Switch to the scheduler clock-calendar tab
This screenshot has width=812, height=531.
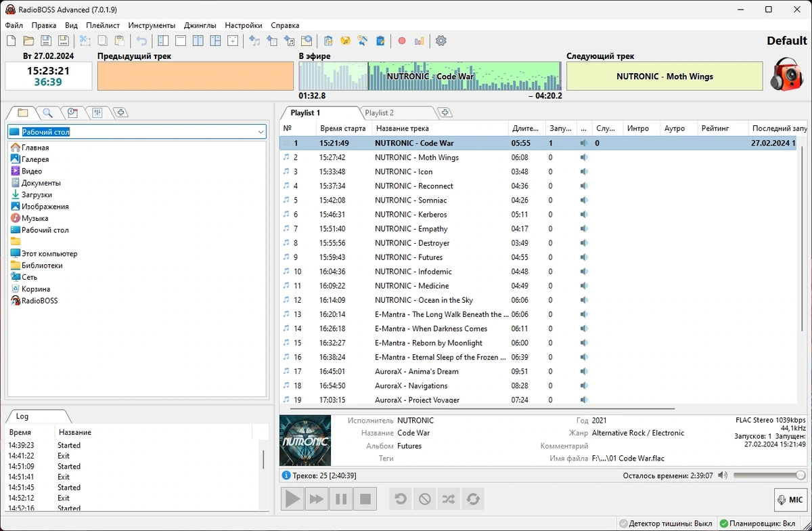point(72,112)
